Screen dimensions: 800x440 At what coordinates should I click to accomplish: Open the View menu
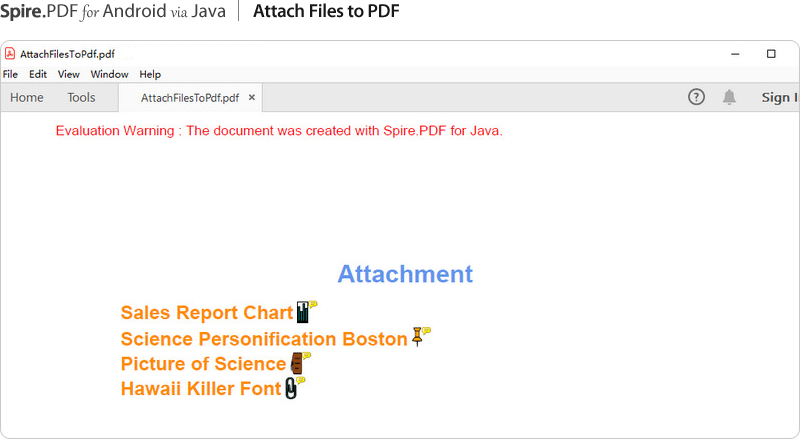(68, 74)
